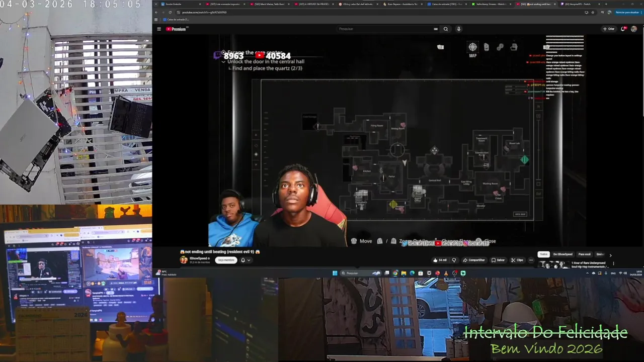Open Windows Start button on taskbar
Viewport: 644px width, 362px height.
(x=335, y=274)
